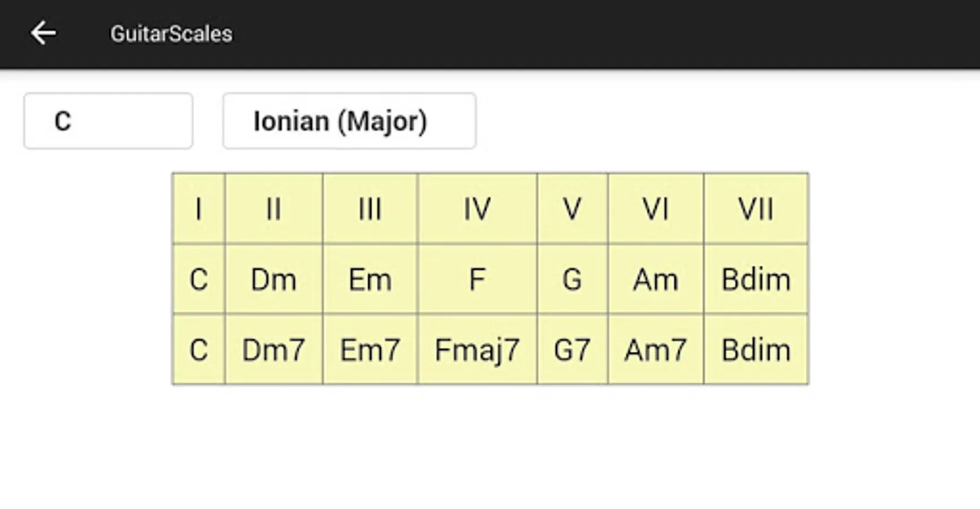The width and height of the screenshot is (980, 509).
Task: Click the V degree header cell
Action: [x=573, y=209]
